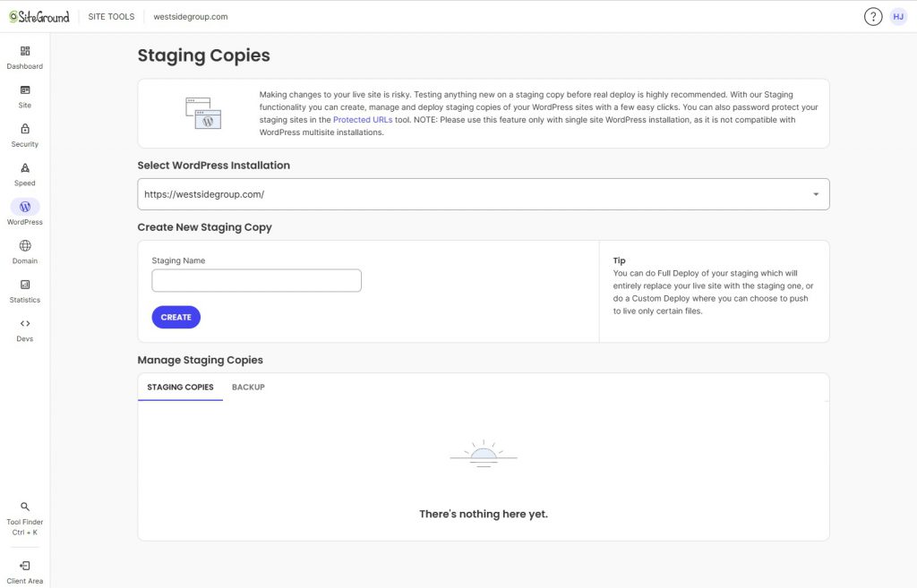
Task: Go to Client Area exit icon
Action: [25, 566]
